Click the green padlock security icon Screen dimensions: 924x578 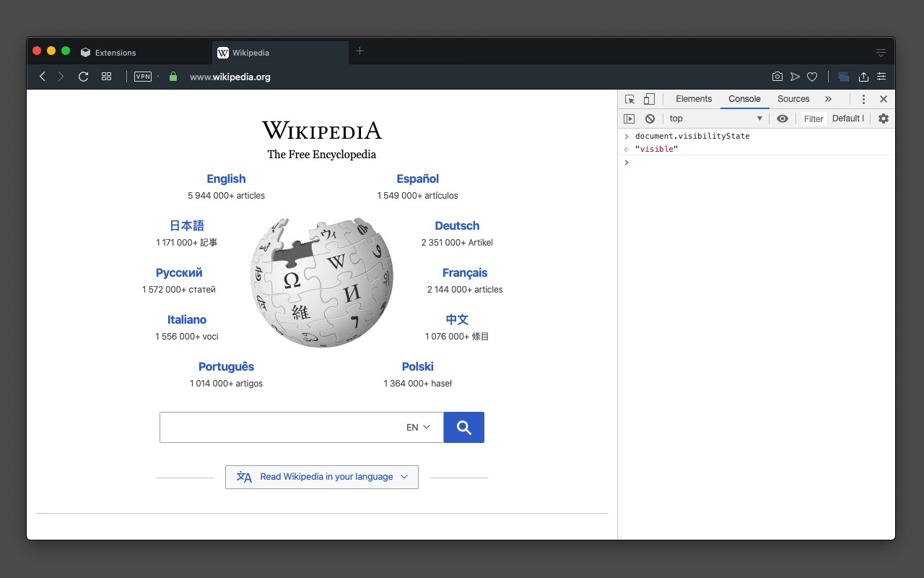tap(173, 77)
